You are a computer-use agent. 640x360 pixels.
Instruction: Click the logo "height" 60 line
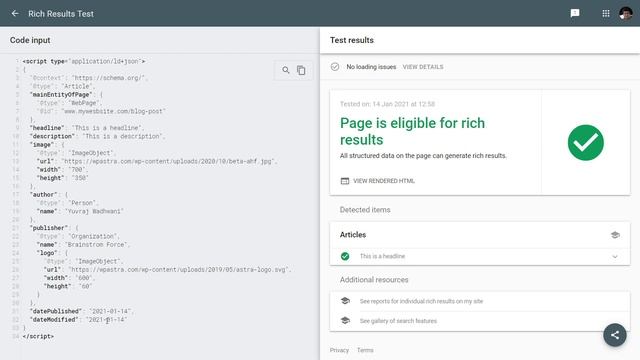pyautogui.click(x=67, y=287)
